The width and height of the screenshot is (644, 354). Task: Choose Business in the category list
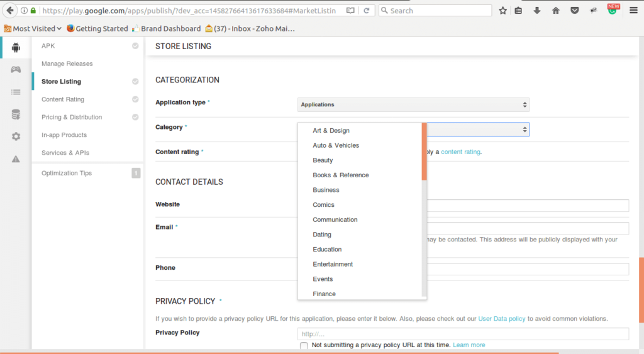point(326,190)
